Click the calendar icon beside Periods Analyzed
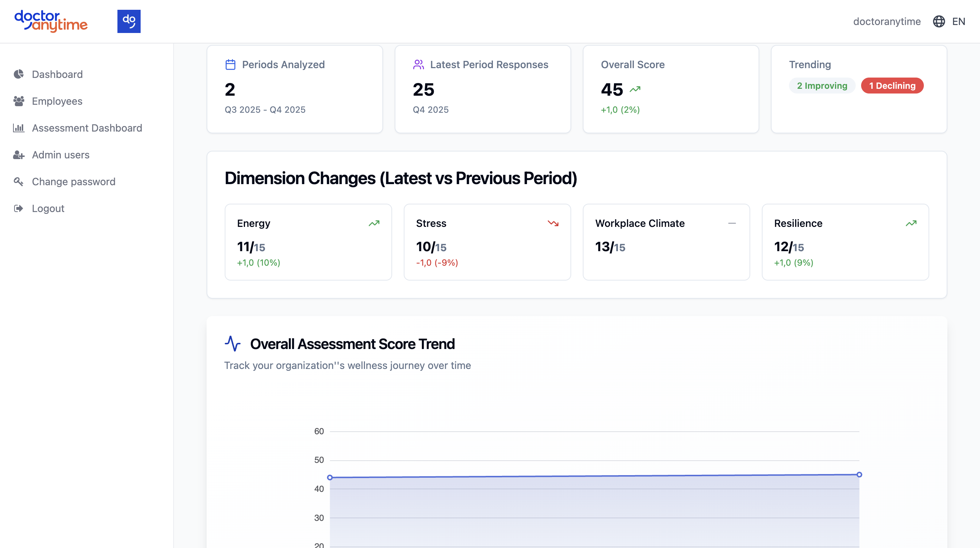Screen dimensions: 980x548 click(230, 65)
